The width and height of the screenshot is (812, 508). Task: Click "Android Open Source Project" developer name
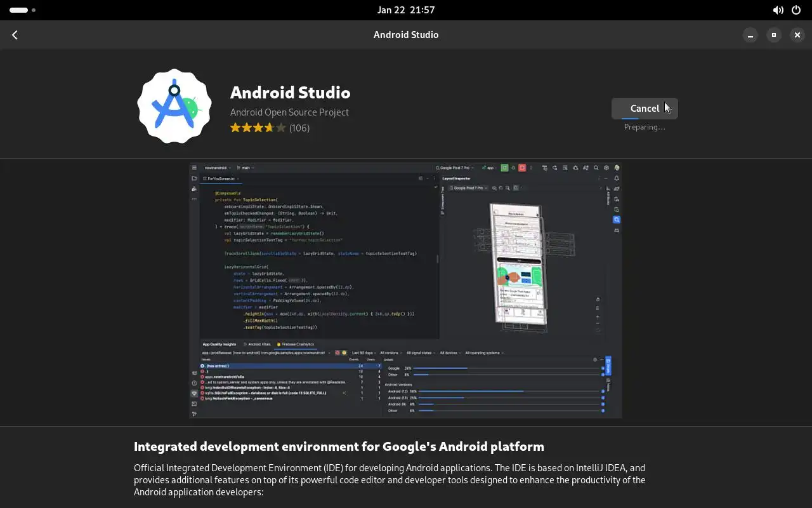pos(289,112)
